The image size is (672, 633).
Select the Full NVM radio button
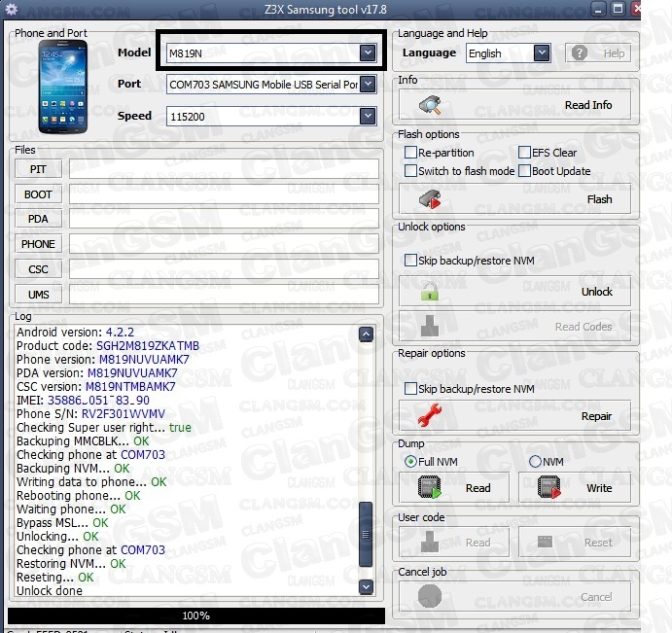(410, 462)
